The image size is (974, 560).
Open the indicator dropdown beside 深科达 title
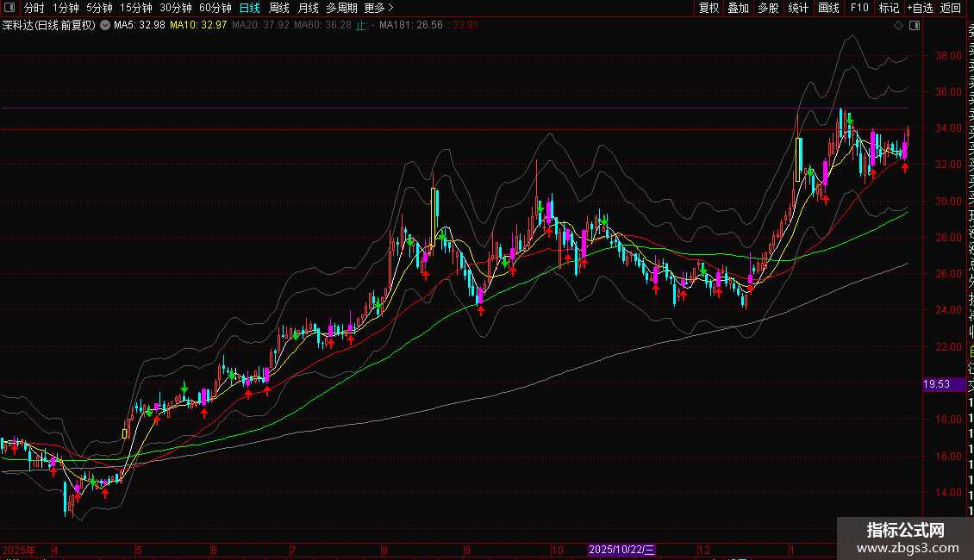tap(105, 25)
